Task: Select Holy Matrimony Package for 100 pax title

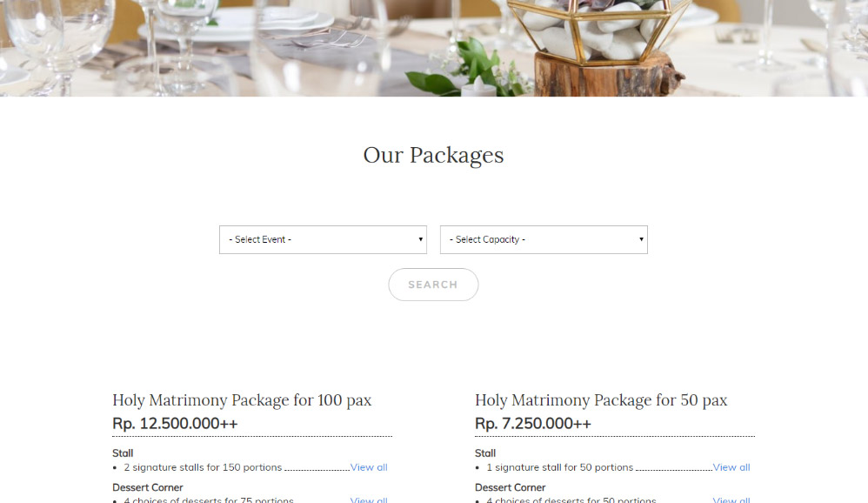Action: 242,400
